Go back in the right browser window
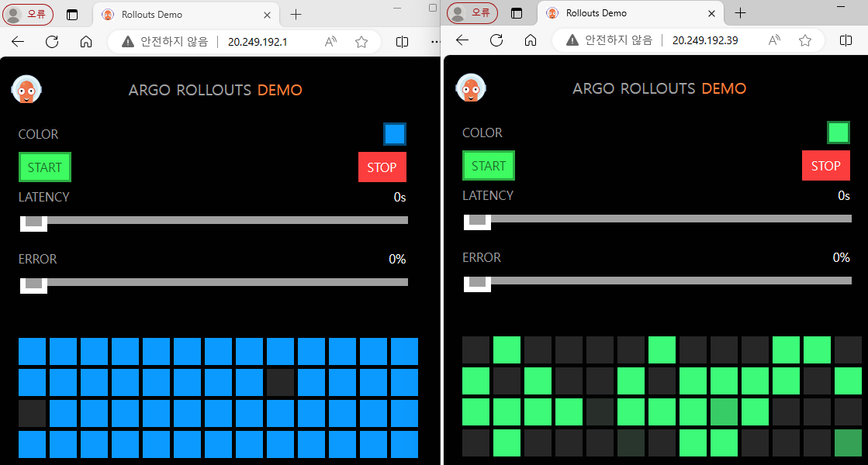This screenshot has width=868, height=465. pyautogui.click(x=462, y=40)
